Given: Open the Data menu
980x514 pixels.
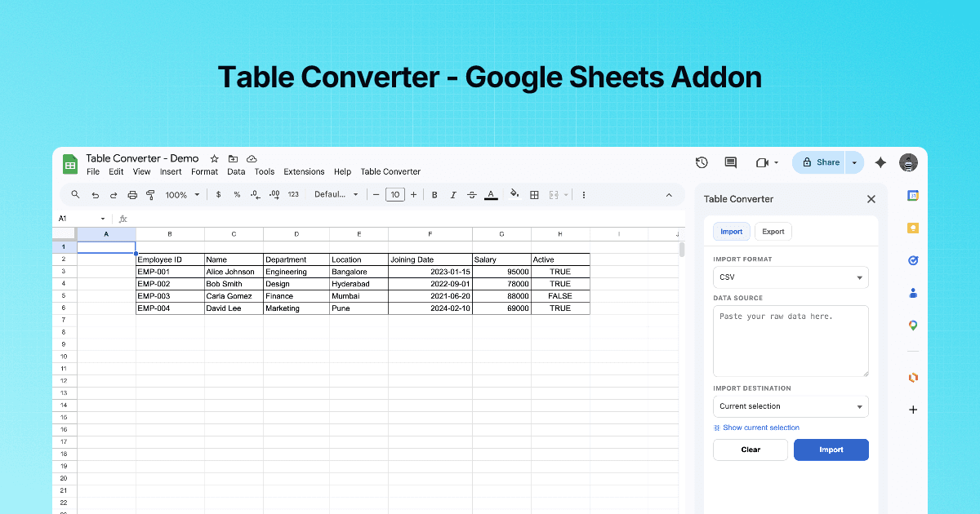Looking at the screenshot, I should [x=236, y=171].
